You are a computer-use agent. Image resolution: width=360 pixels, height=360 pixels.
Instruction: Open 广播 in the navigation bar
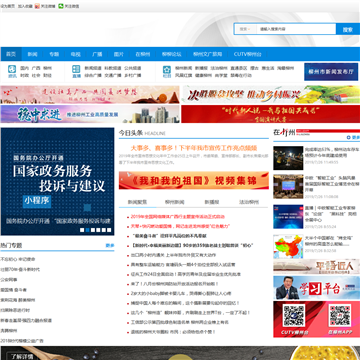[97, 54]
